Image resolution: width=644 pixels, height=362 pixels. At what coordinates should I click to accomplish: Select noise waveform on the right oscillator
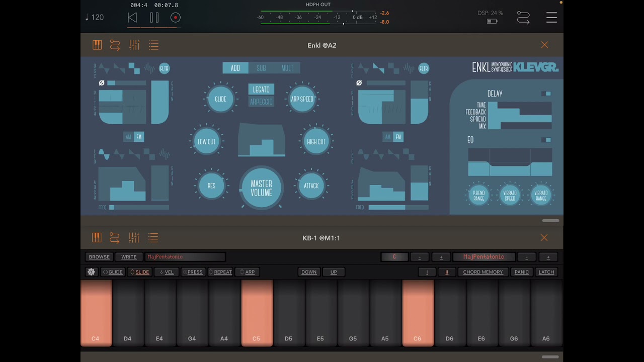point(409,68)
